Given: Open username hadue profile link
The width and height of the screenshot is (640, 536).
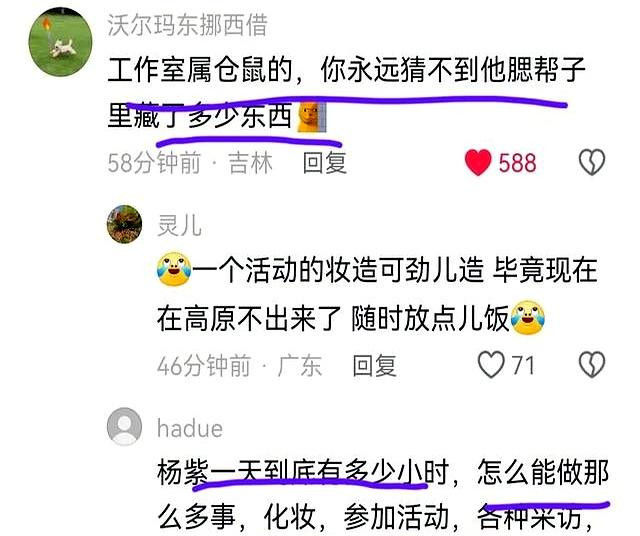Looking at the screenshot, I should (x=190, y=428).
